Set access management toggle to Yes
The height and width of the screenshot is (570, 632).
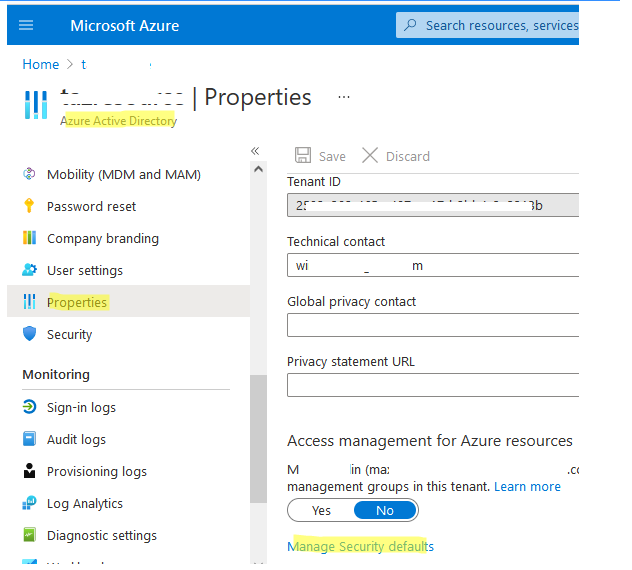point(321,510)
